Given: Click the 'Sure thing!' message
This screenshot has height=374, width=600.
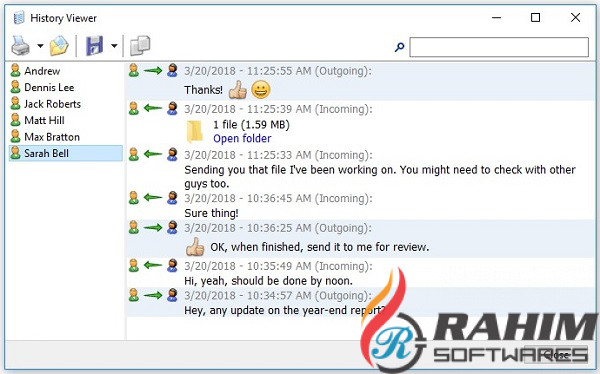Looking at the screenshot, I should pos(211,213).
